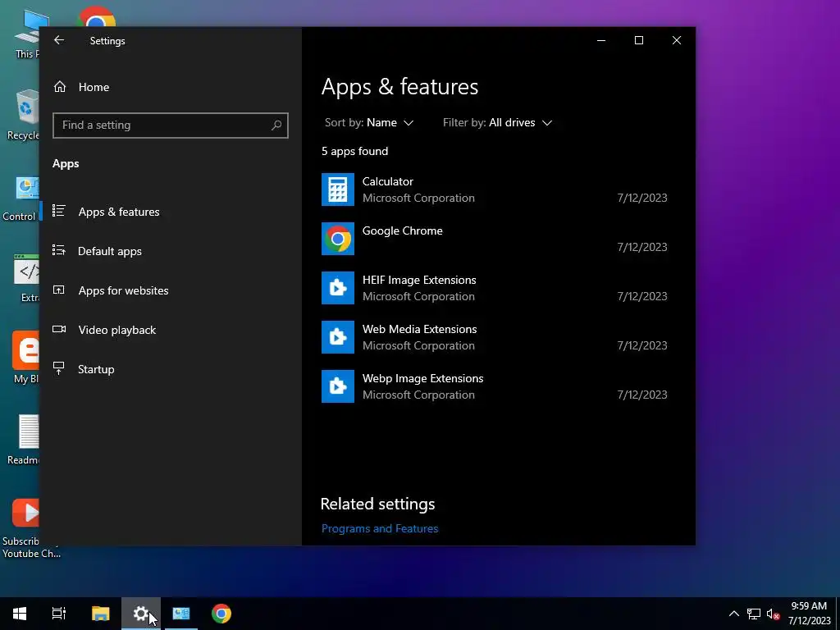
Task: Close the Settings window
Action: click(x=677, y=40)
